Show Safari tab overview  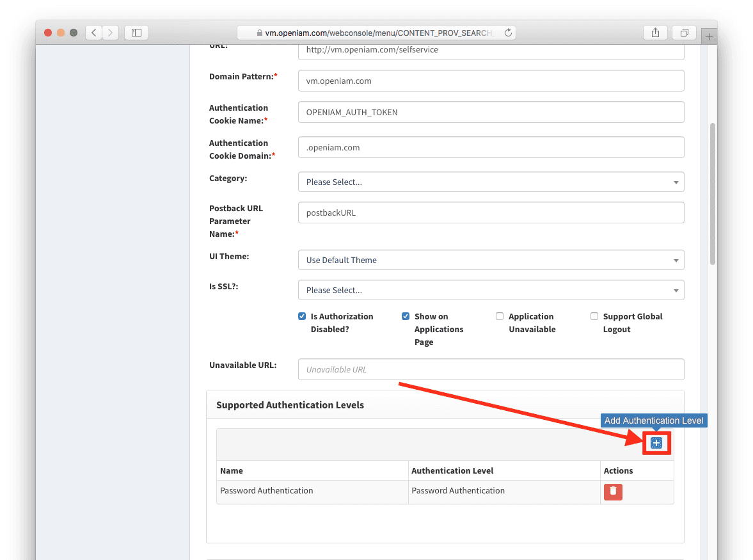point(684,33)
